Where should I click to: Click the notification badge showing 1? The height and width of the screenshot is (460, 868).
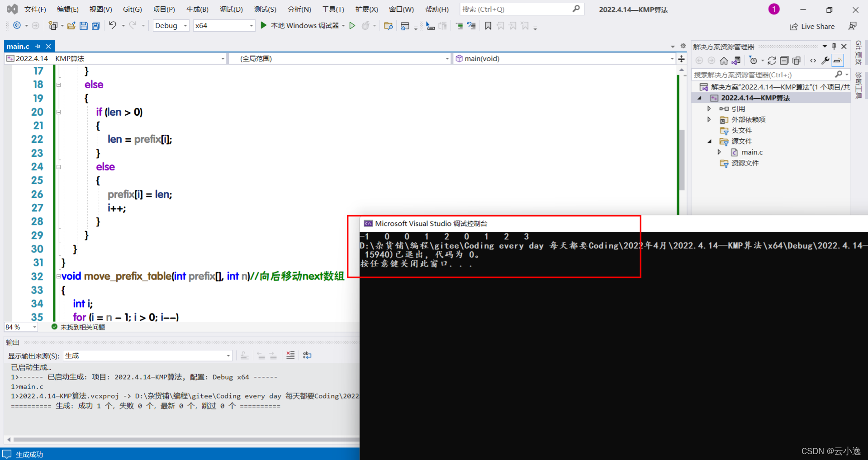pyautogui.click(x=774, y=9)
